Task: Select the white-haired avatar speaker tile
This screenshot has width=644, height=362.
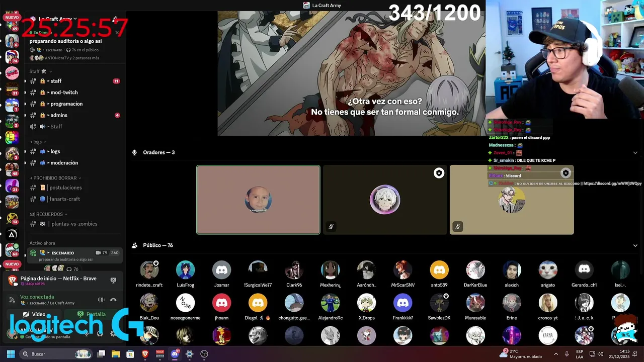Action: tap(385, 200)
